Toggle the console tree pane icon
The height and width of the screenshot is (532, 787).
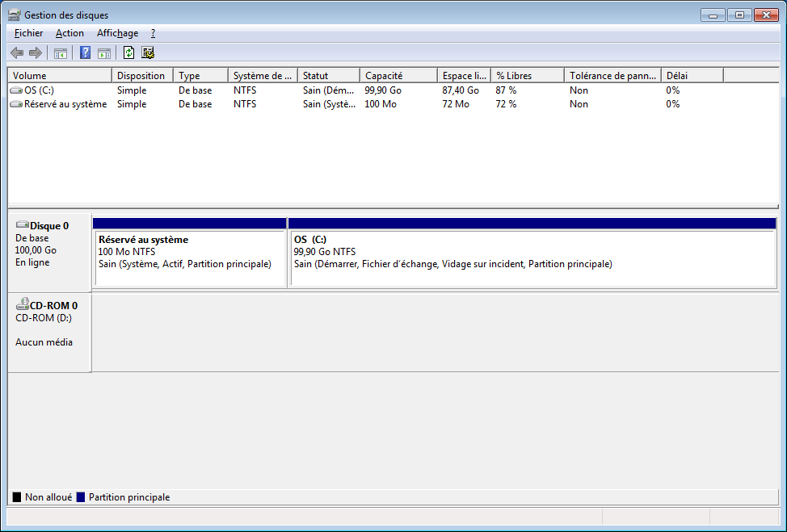[61, 52]
